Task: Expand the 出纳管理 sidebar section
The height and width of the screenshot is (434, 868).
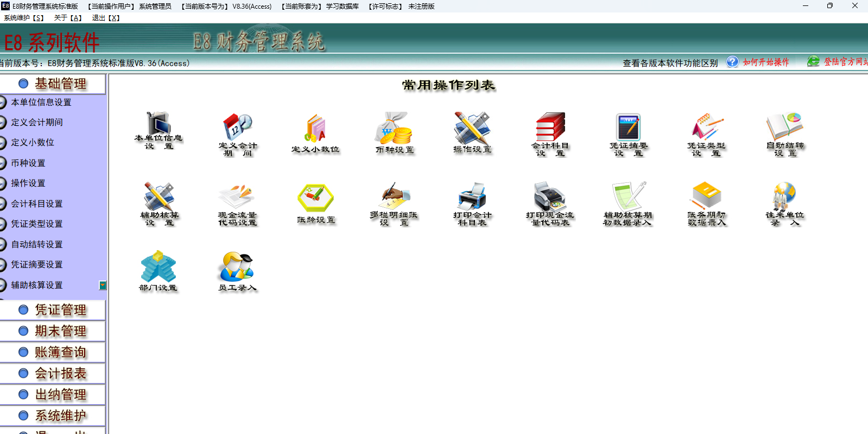Action: pyautogui.click(x=53, y=394)
